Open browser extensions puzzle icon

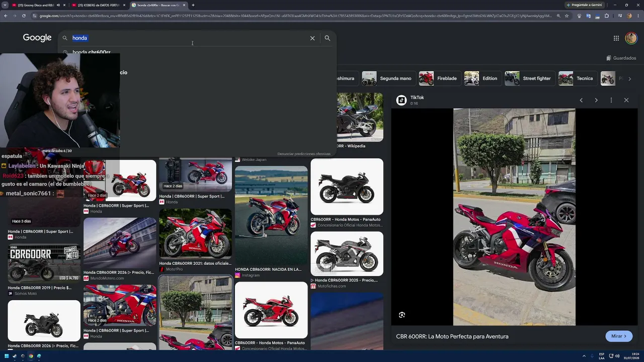click(x=606, y=16)
